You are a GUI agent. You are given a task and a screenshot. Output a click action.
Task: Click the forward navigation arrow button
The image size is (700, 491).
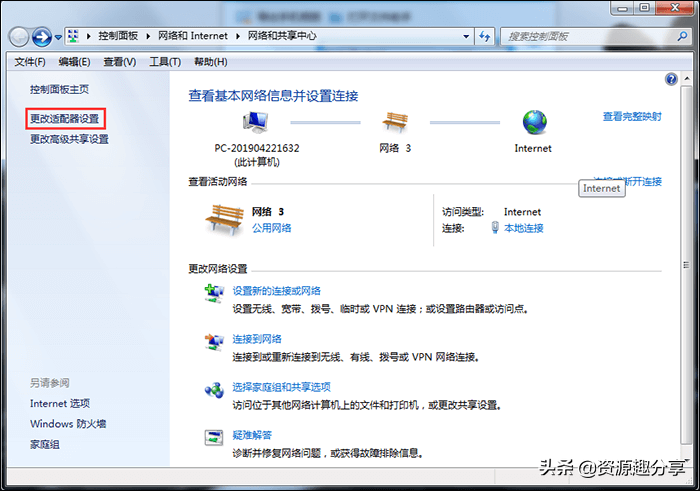pyautogui.click(x=42, y=37)
